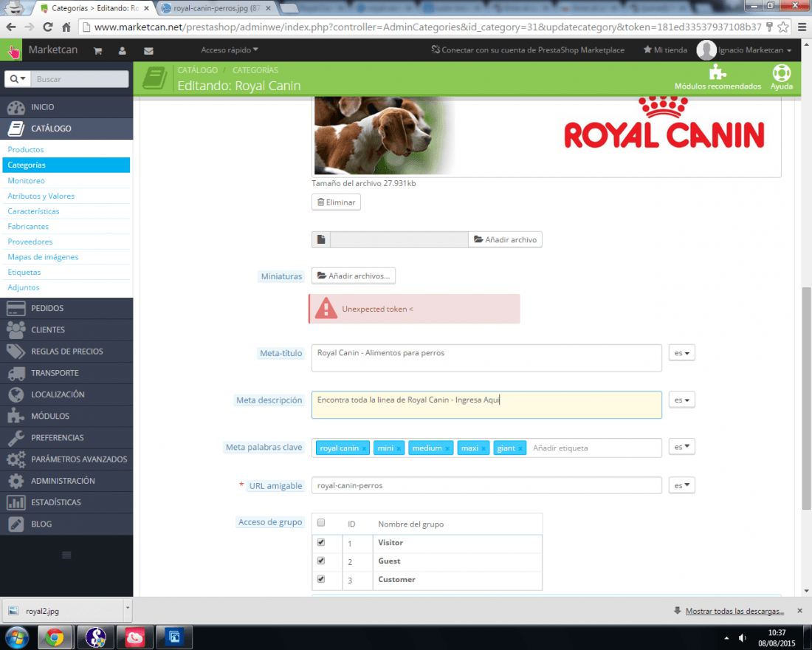The width and height of the screenshot is (812, 650).
Task: Open Monitoreo in the catalog submenu
Action: 27,180
